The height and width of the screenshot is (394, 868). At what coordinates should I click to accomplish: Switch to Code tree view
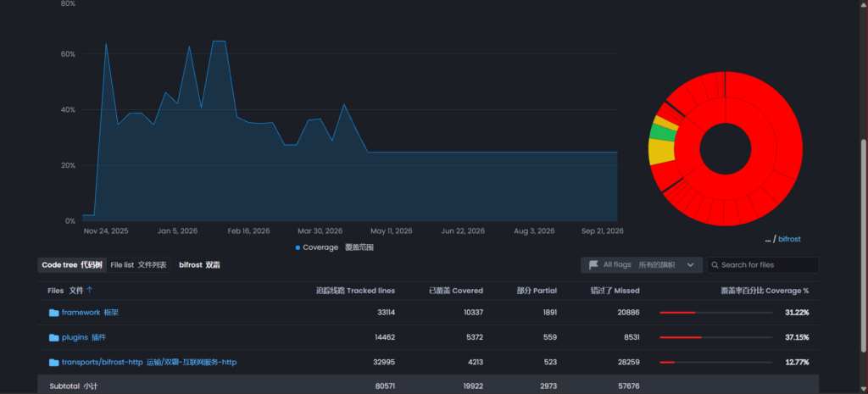click(x=72, y=265)
